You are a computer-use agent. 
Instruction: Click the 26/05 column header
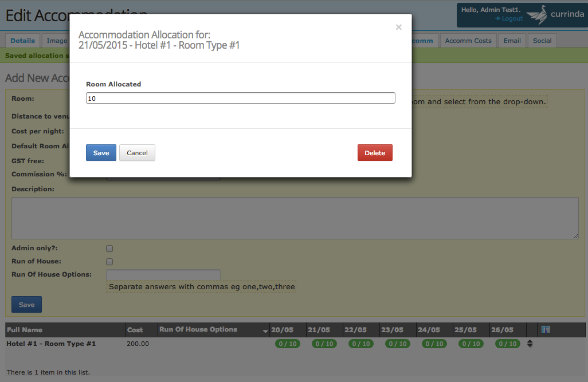[502, 330]
